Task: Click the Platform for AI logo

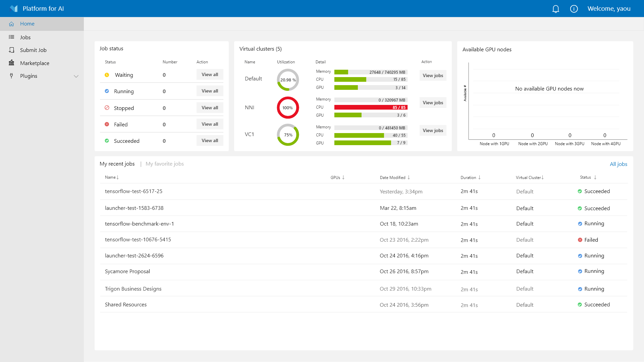Action: click(14, 8)
